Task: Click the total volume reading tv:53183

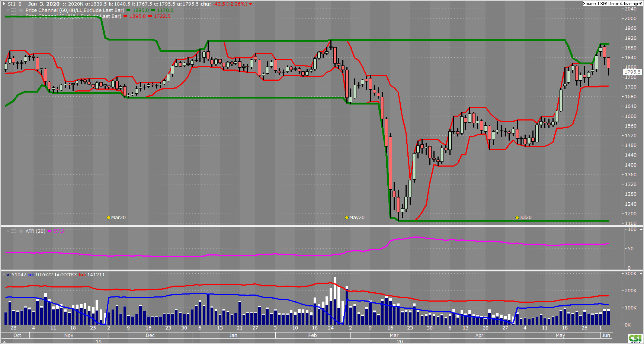Action: [65, 275]
